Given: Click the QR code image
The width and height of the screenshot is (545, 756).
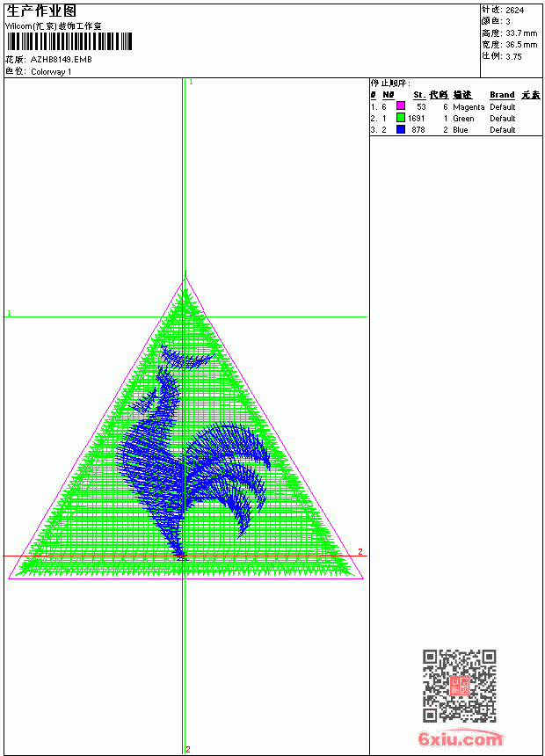Looking at the screenshot, I should click(x=460, y=686).
